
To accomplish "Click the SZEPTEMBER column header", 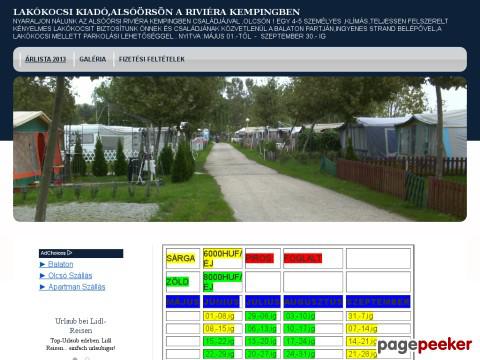I will [378, 302].
